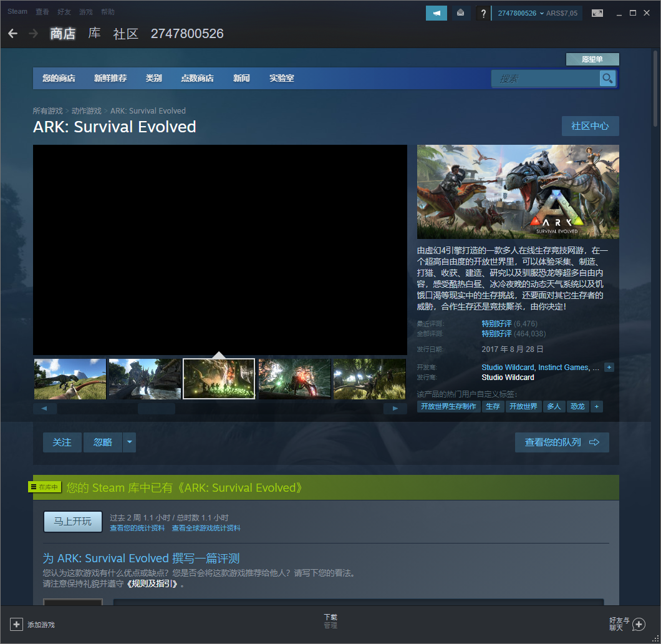
Task: Click the search magnifier icon
Action: pyautogui.click(x=607, y=79)
